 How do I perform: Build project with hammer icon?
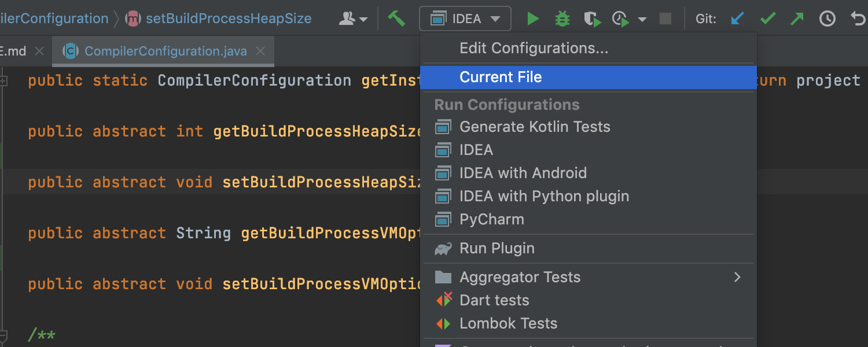tap(396, 19)
